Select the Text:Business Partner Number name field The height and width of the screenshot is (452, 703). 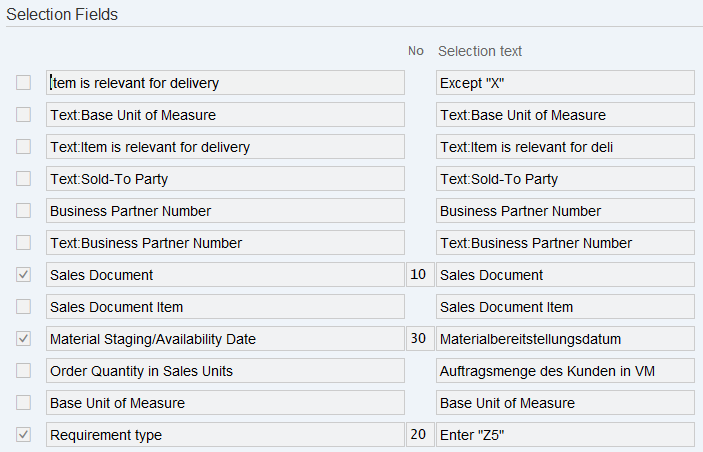point(225,243)
